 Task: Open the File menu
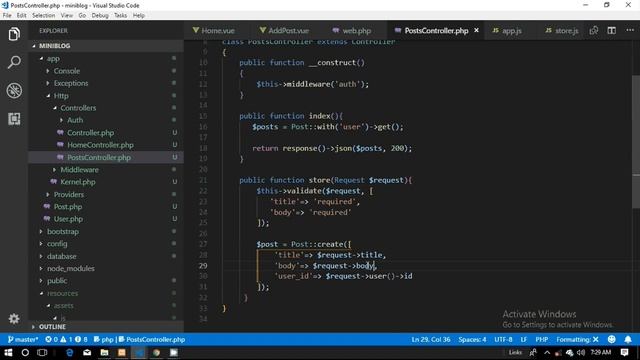[7, 15]
